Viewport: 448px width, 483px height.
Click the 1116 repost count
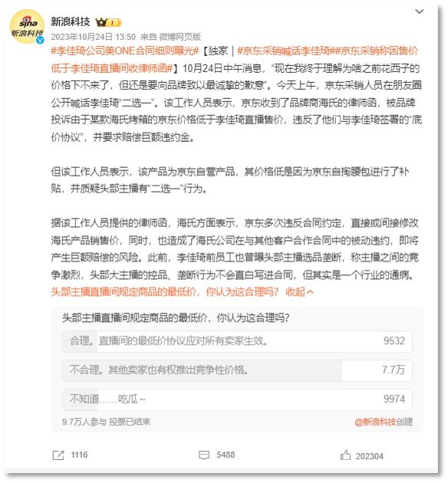point(79,455)
